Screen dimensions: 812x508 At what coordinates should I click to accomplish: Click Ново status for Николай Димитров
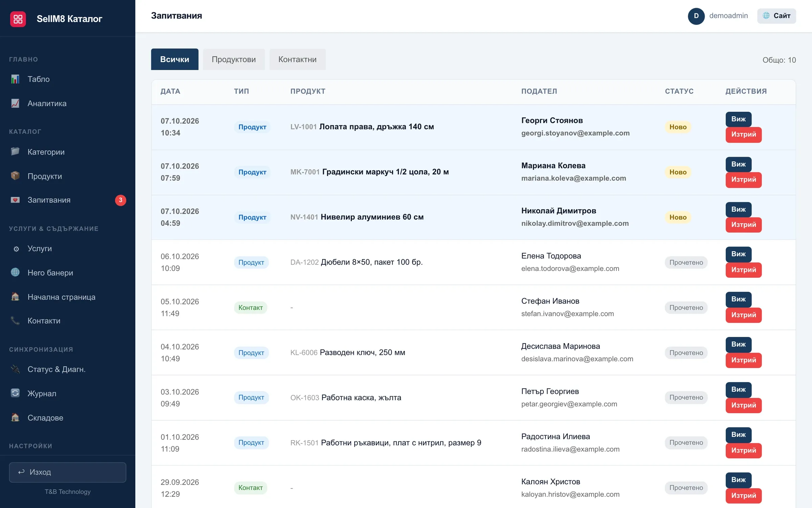(678, 217)
